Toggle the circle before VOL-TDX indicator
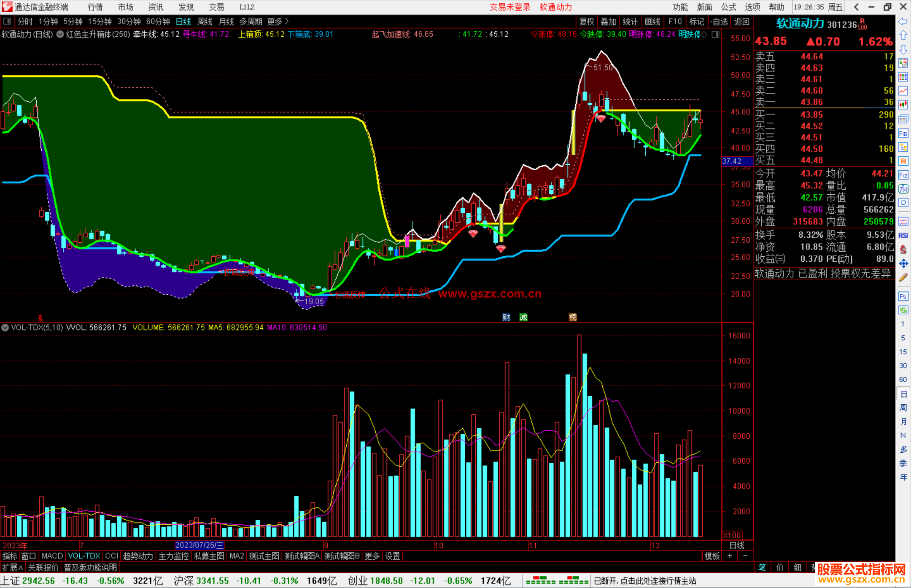911x588 pixels. 5,328
